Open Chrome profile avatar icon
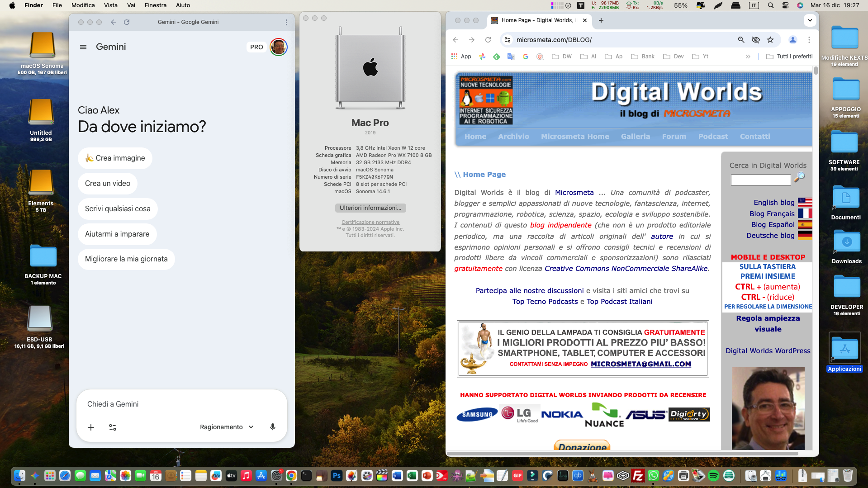Image resolution: width=868 pixels, height=488 pixels. pos(792,40)
